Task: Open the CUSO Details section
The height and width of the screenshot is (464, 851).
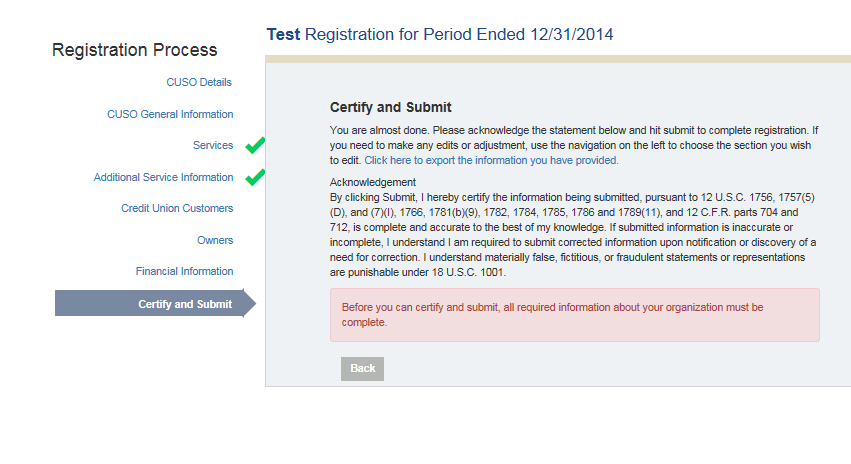Action: tap(199, 82)
